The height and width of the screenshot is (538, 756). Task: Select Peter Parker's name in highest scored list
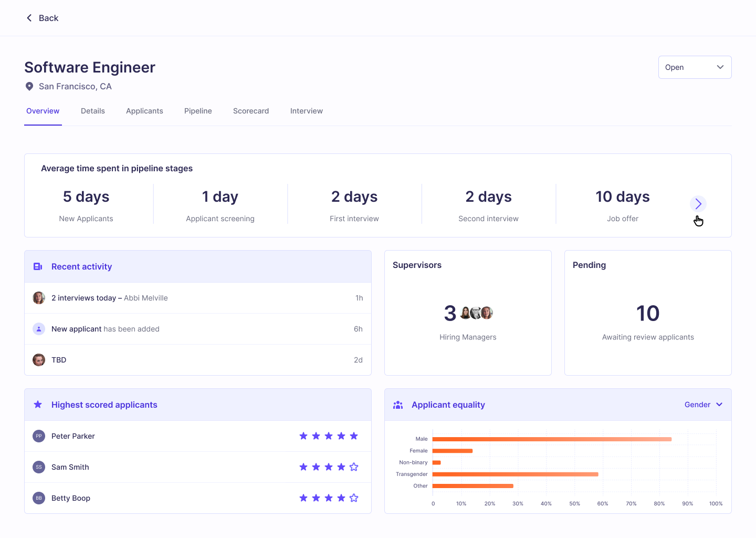(x=73, y=436)
